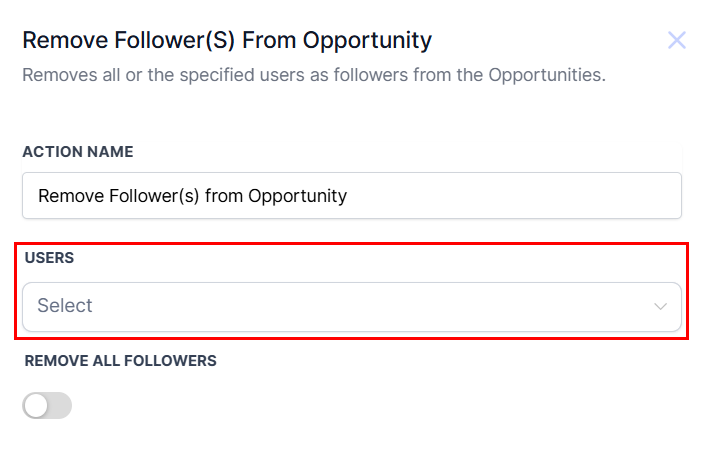
Task: Click the text inside Action Name box
Action: (x=192, y=196)
